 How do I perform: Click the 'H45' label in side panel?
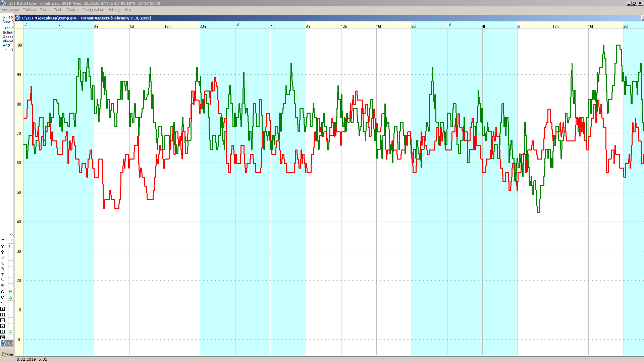tap(6, 46)
